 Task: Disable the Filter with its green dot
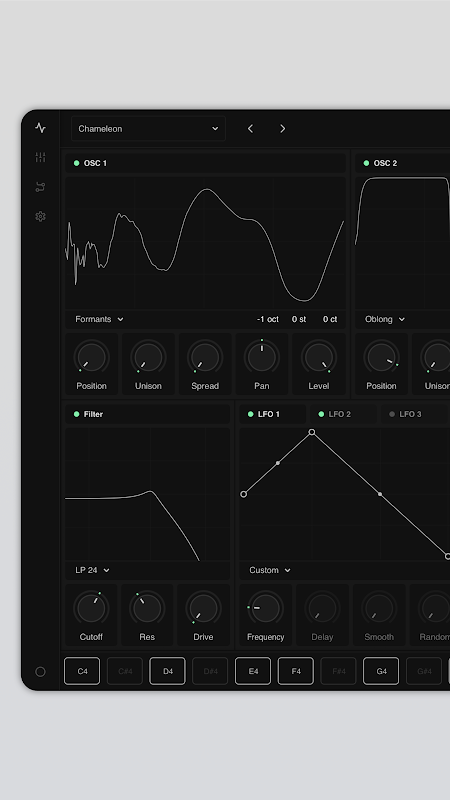point(77,414)
